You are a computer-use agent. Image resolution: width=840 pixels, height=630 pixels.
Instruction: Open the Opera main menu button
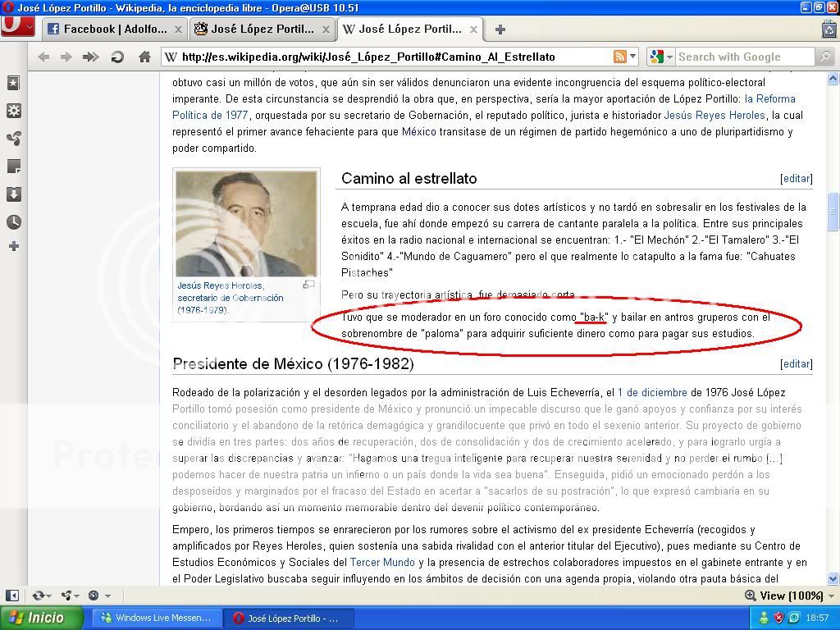[x=18, y=27]
